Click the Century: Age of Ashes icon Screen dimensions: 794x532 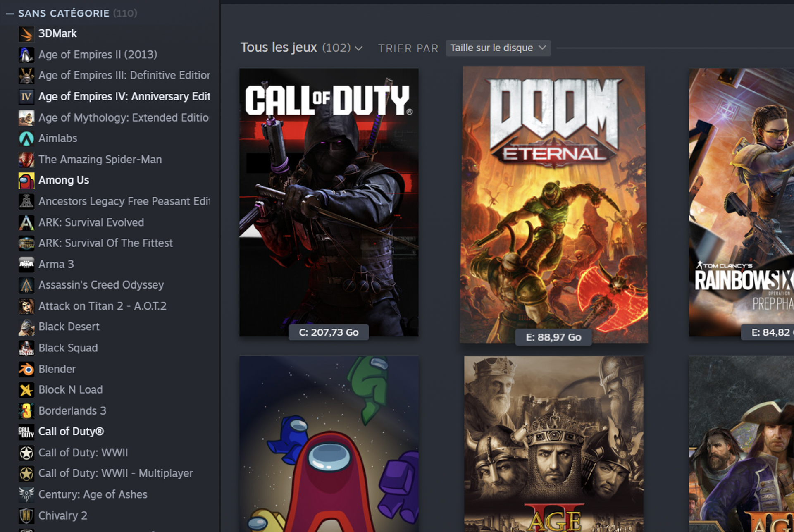tap(26, 494)
